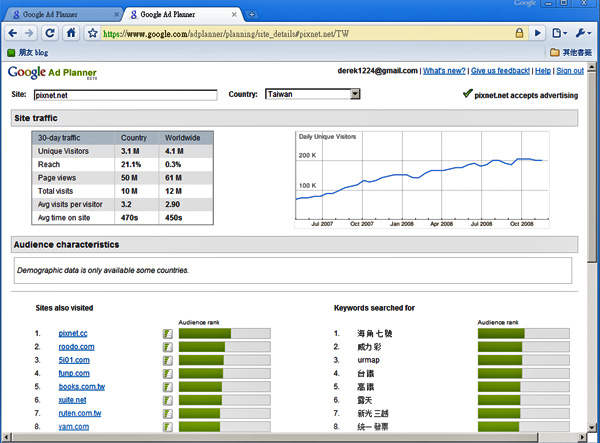Click the Site input field

pos(126,95)
